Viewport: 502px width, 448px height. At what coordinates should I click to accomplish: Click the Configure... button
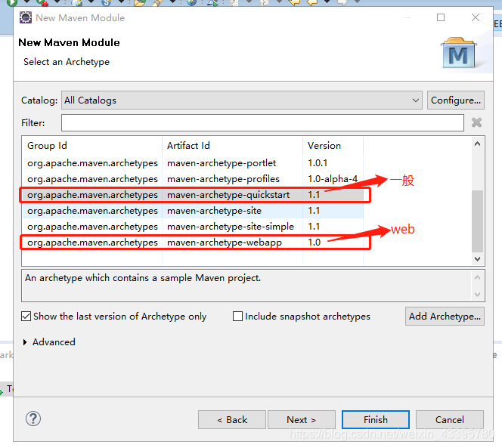(456, 100)
